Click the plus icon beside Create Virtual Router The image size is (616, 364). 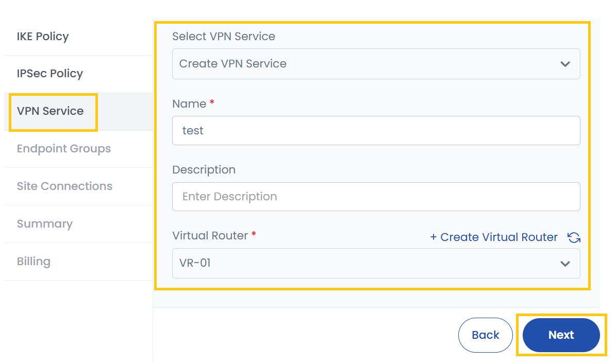(434, 237)
